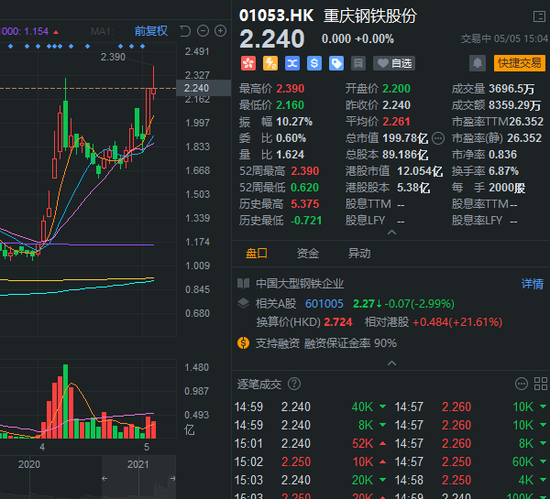Open the price alert bell icon
The image size is (550, 499).
tap(477, 63)
